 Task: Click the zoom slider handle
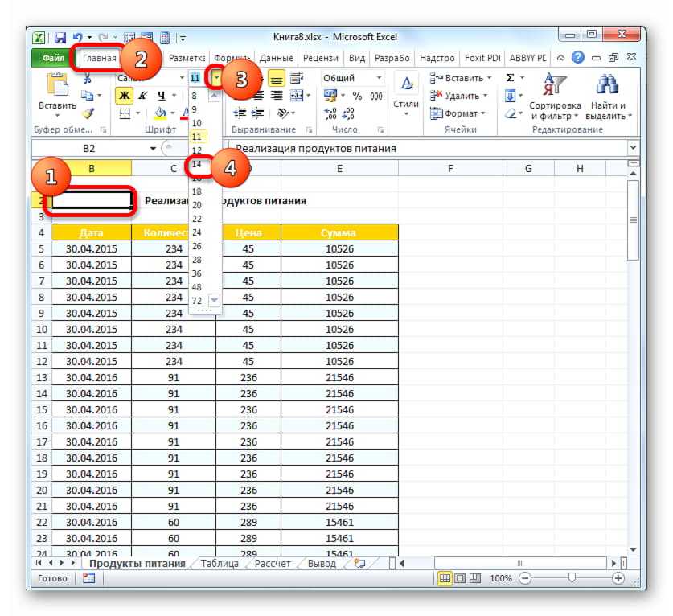572,578
